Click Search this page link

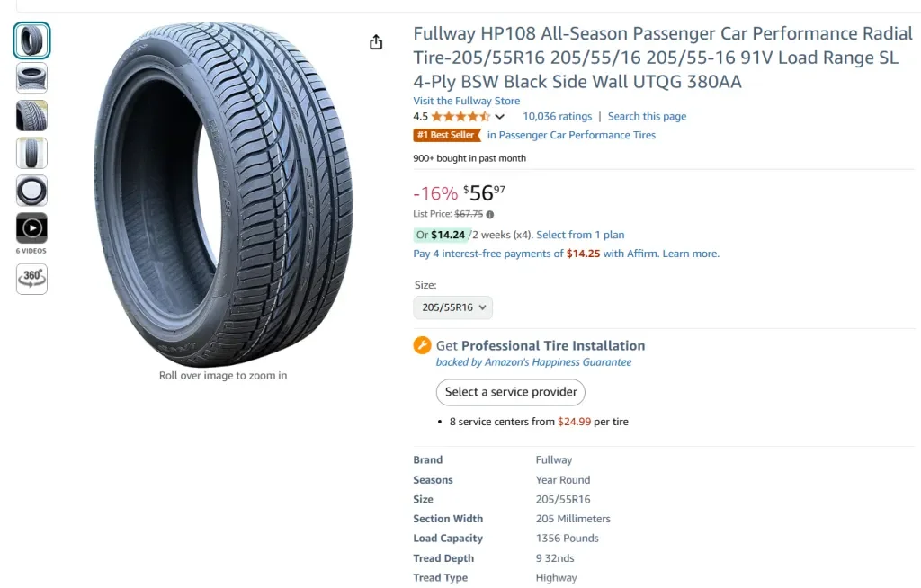click(x=647, y=116)
